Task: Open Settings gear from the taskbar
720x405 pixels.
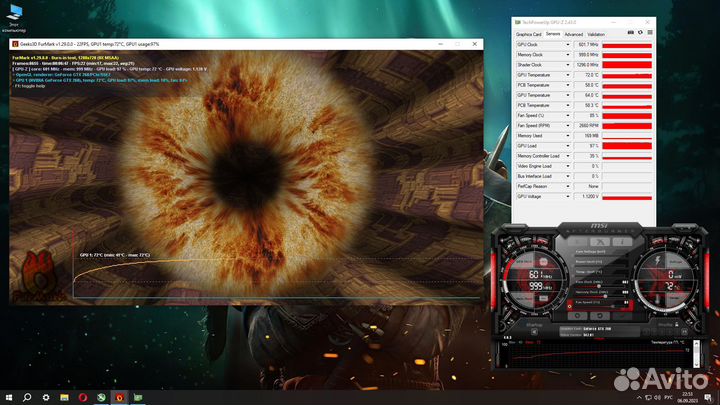Action: pos(46,397)
